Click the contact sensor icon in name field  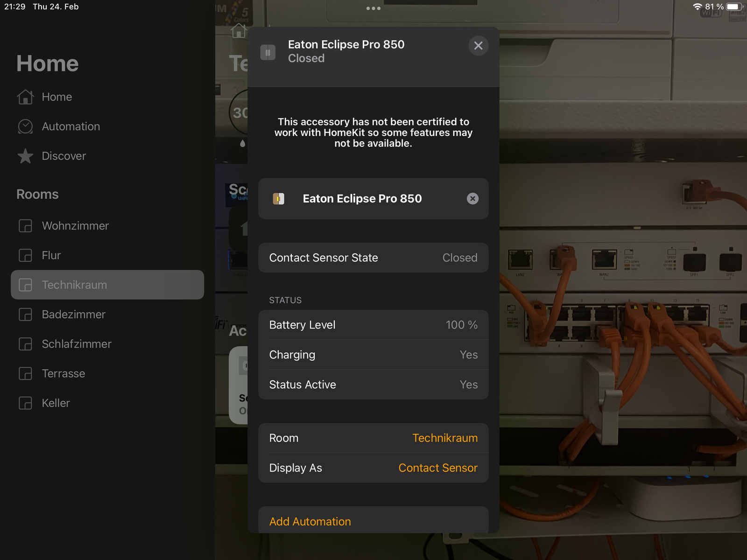(278, 199)
